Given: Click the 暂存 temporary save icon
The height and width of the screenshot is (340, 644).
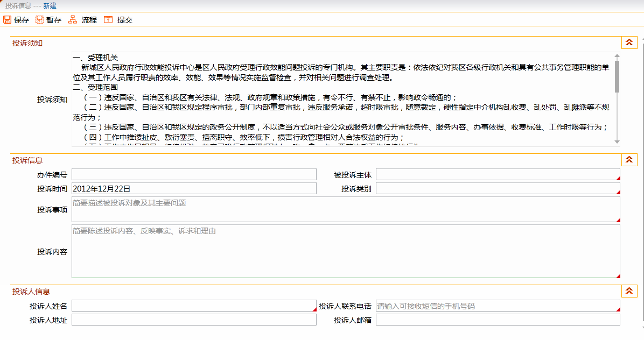Looking at the screenshot, I should coord(39,19).
